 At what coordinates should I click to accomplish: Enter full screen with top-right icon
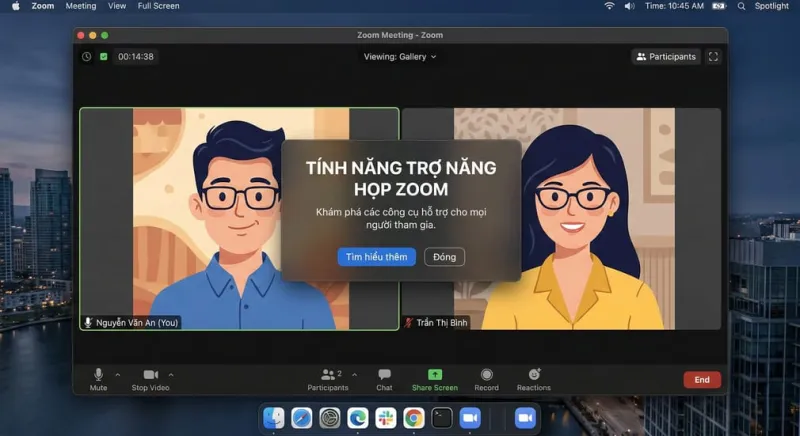tap(713, 57)
